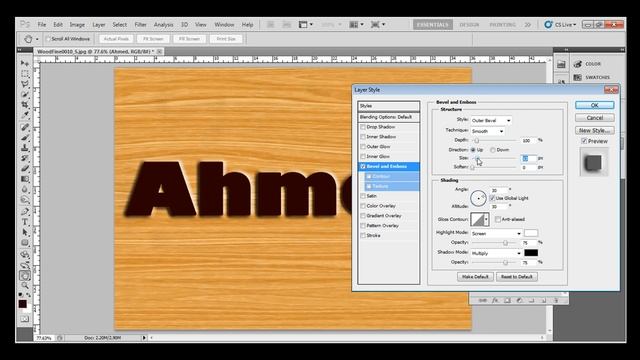Uncheck Bevel and Emboss checkbox

(363, 167)
